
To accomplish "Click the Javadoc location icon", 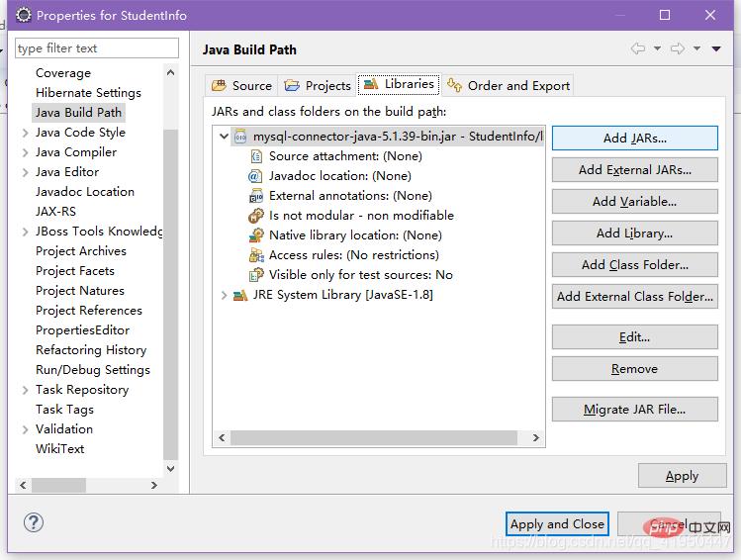I will [x=256, y=176].
